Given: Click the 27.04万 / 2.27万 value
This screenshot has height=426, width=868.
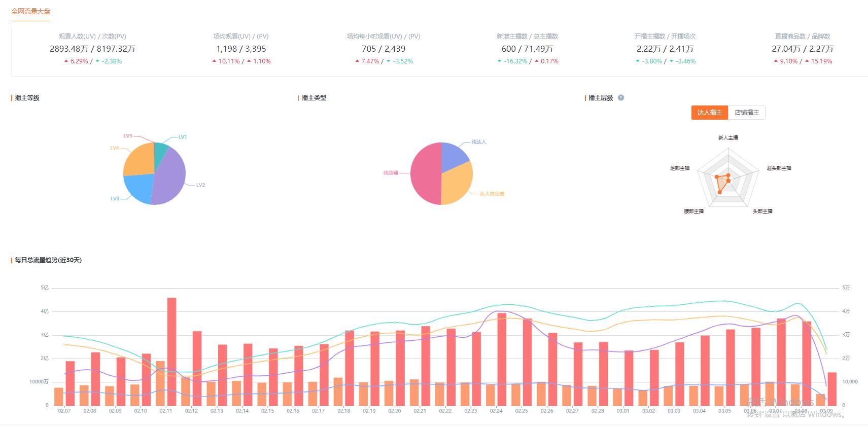Looking at the screenshot, I should point(803,49).
